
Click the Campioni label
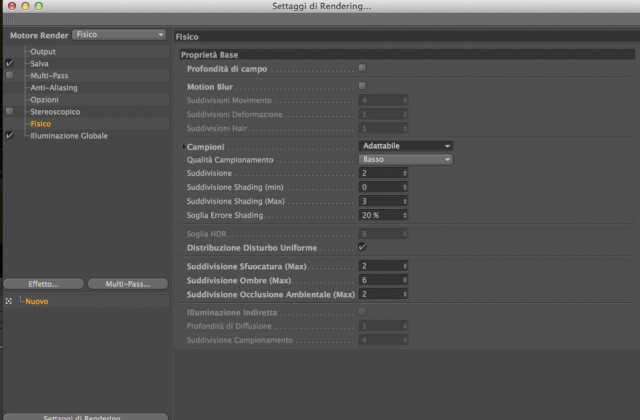click(x=206, y=147)
